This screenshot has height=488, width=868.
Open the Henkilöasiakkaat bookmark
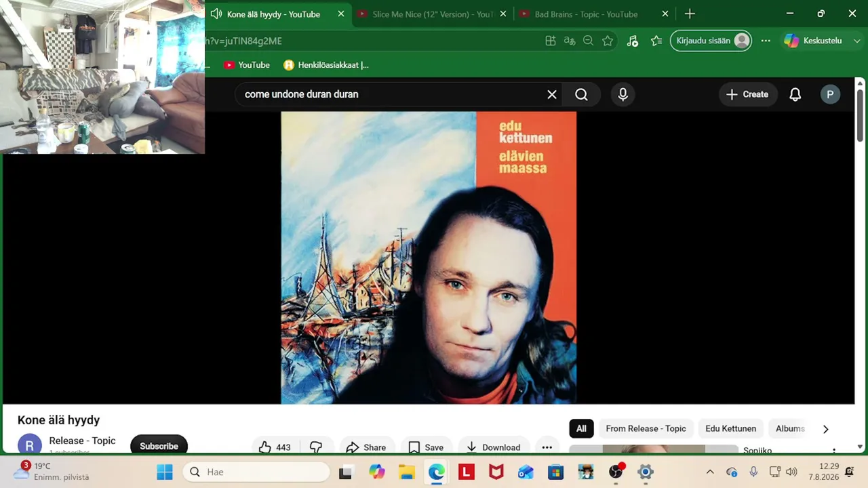(x=326, y=65)
